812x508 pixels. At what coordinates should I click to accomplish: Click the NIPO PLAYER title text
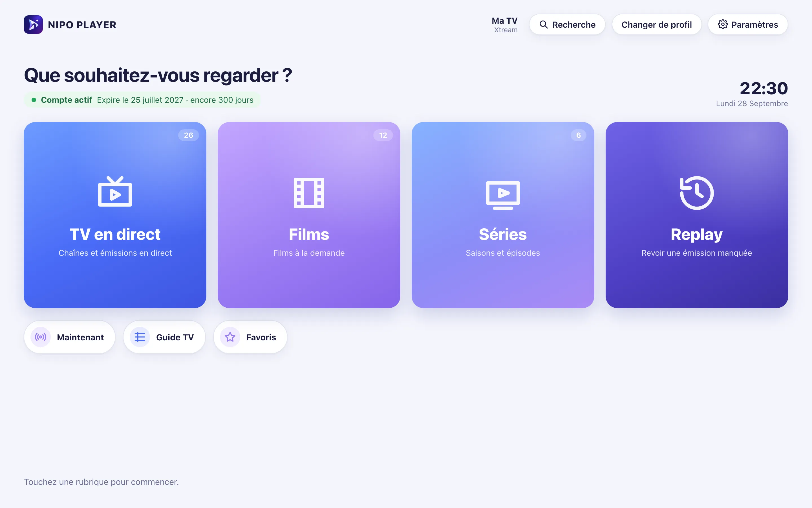[x=82, y=25]
